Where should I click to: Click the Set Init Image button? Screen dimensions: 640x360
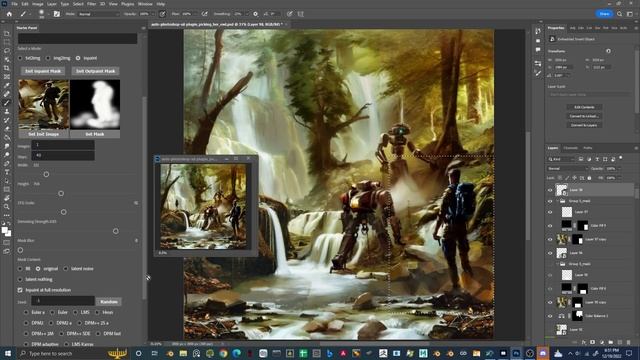click(x=44, y=134)
